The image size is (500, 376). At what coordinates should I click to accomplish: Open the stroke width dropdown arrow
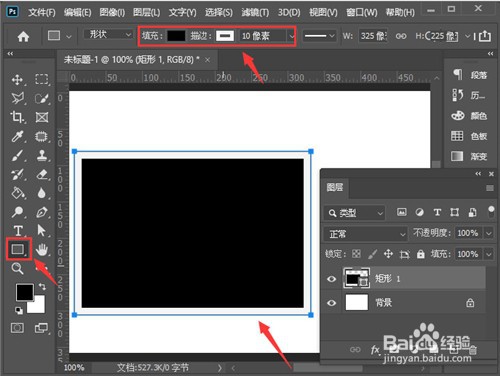point(291,36)
